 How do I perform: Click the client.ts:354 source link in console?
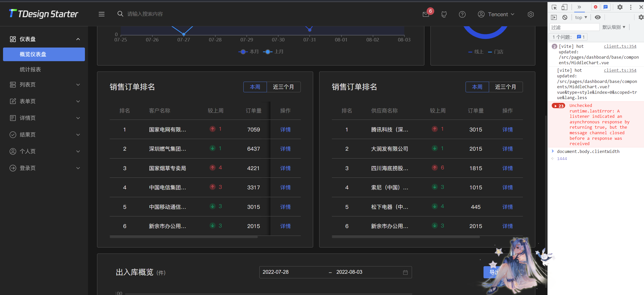(620, 46)
